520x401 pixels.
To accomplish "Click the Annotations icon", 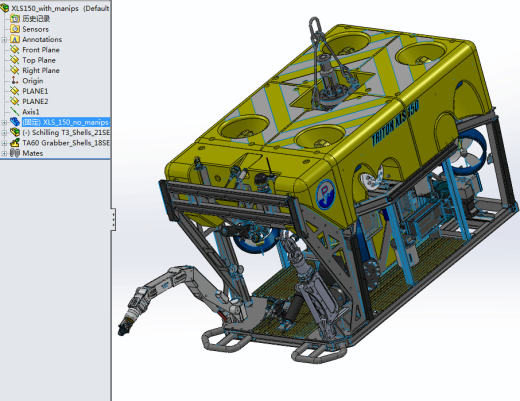I will coord(15,39).
